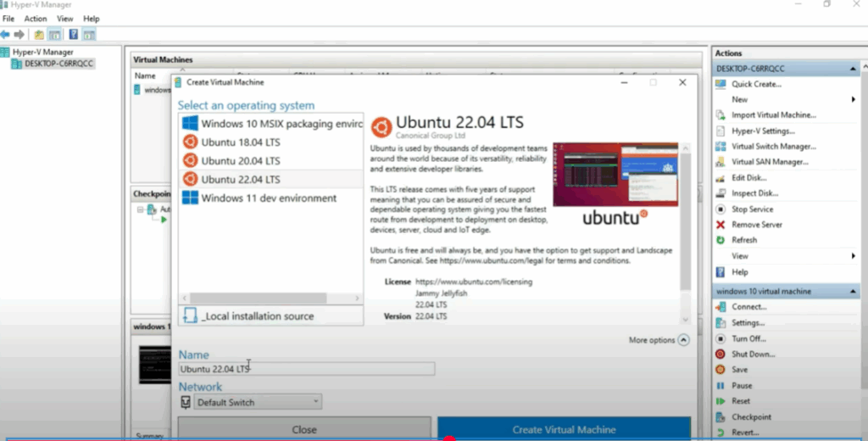This screenshot has height=441, width=868.
Task: Expand the View submenu arrow in Actions
Action: (x=853, y=256)
